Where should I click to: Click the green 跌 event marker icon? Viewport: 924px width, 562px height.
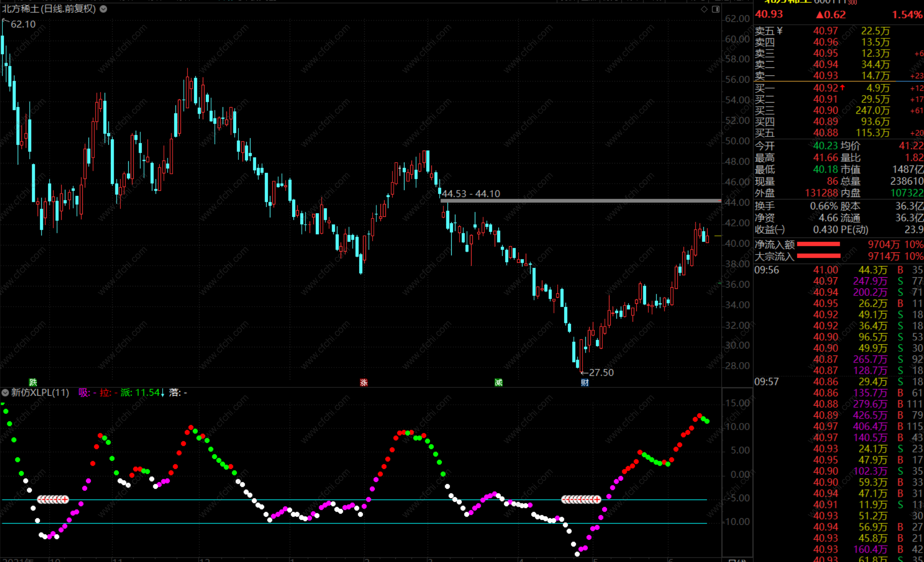point(33,382)
